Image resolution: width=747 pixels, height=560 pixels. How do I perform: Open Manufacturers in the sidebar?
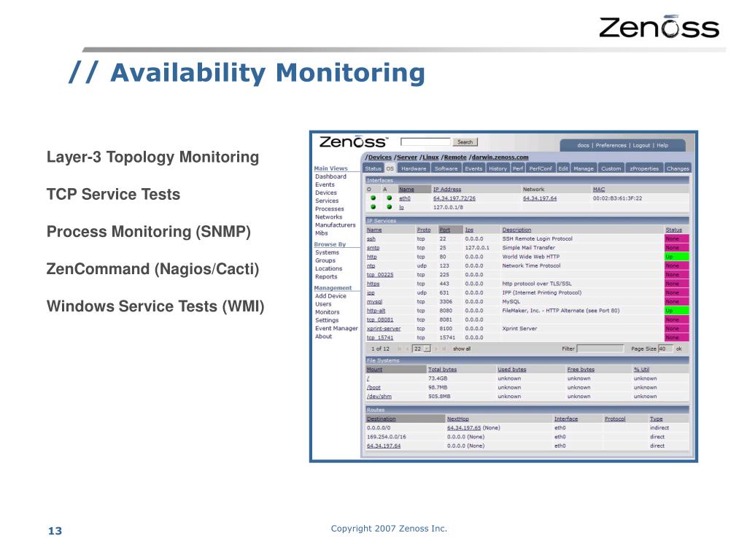[336, 225]
